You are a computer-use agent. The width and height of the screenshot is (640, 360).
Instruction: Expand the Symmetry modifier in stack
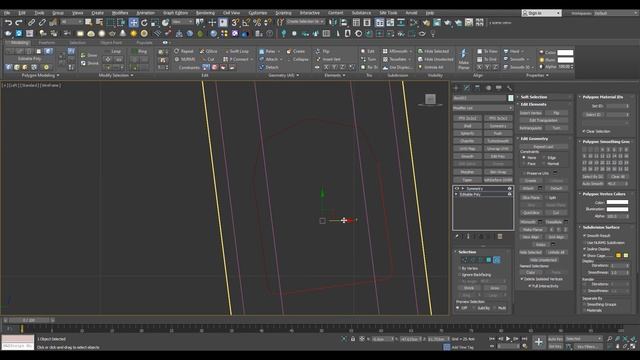coord(462,189)
